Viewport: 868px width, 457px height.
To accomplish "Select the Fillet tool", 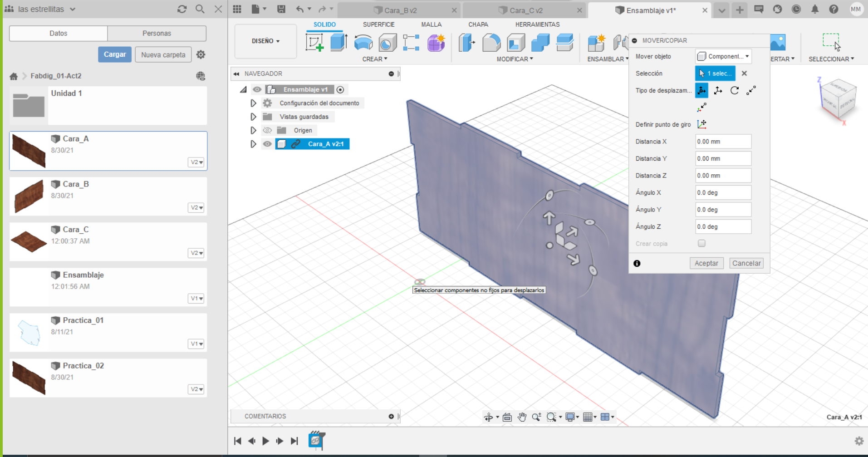I will click(491, 43).
